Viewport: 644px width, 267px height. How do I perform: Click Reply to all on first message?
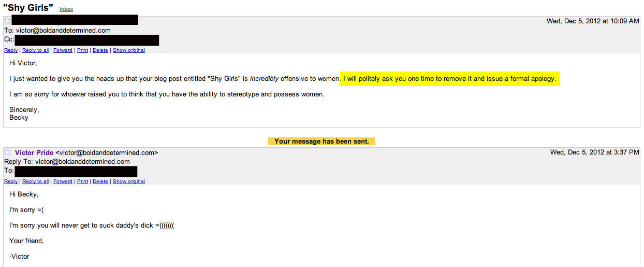coord(35,50)
